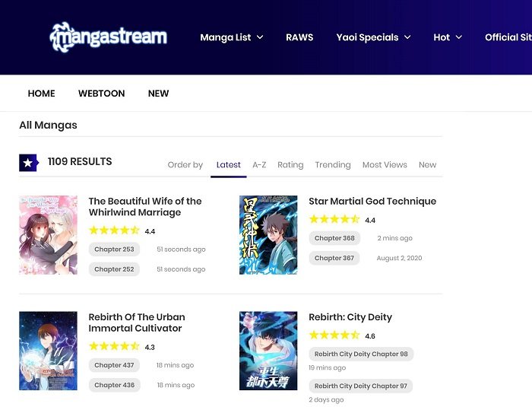The width and height of the screenshot is (532, 407).
Task: Expand the Hot dropdown arrow
Action: 459,37
